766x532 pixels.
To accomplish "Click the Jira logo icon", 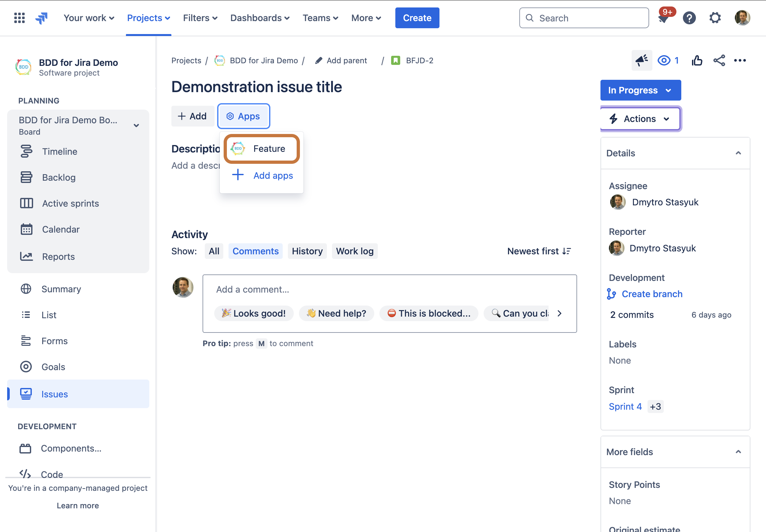I will pyautogui.click(x=42, y=18).
